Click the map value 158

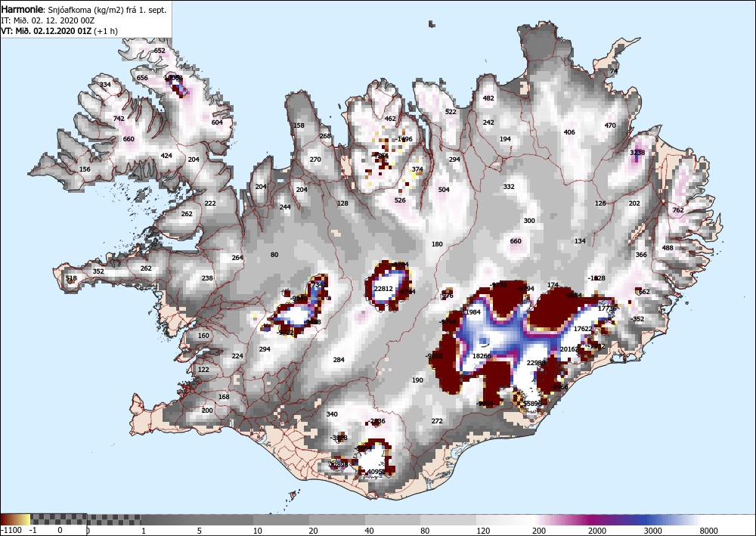299,125
